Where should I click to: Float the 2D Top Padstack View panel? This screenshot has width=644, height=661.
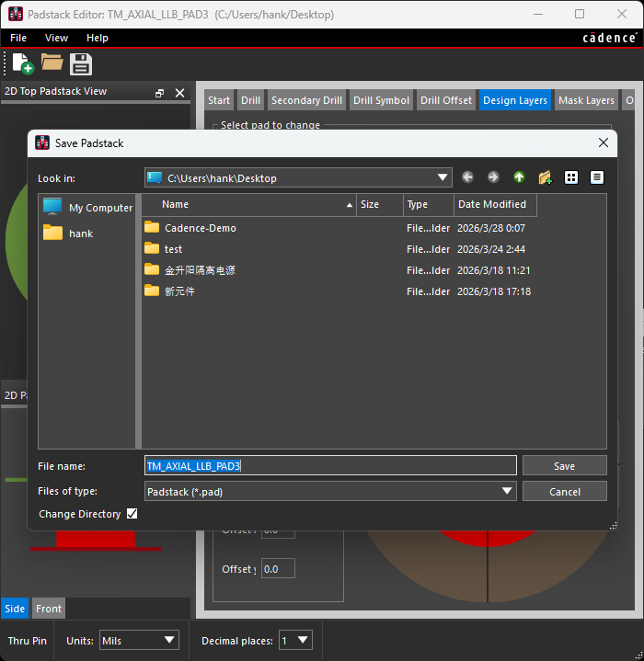[160, 93]
